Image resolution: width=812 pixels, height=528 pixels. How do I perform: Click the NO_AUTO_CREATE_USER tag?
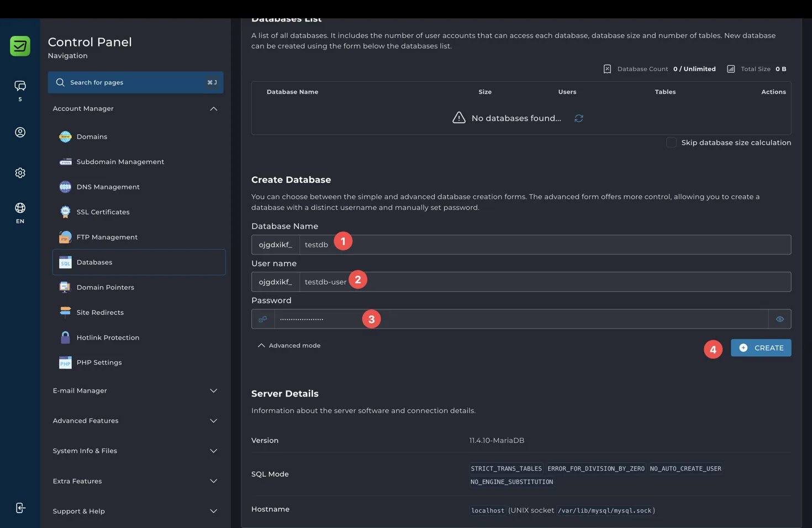pyautogui.click(x=686, y=469)
